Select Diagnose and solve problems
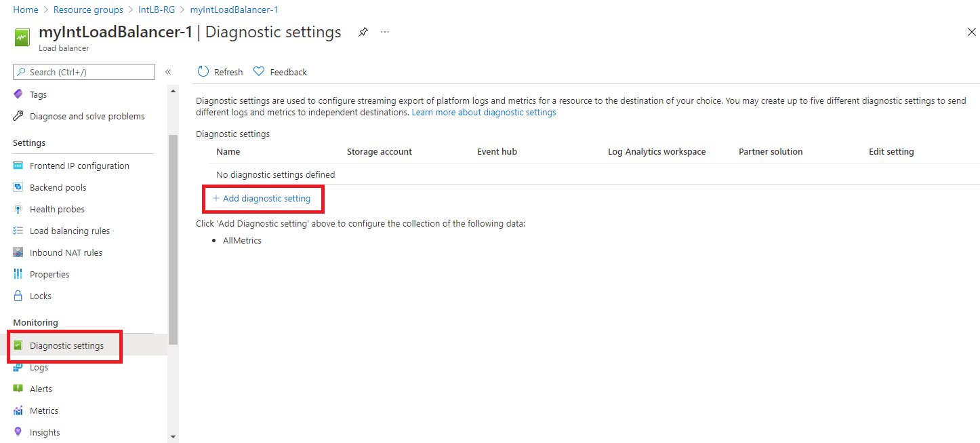 [x=87, y=115]
